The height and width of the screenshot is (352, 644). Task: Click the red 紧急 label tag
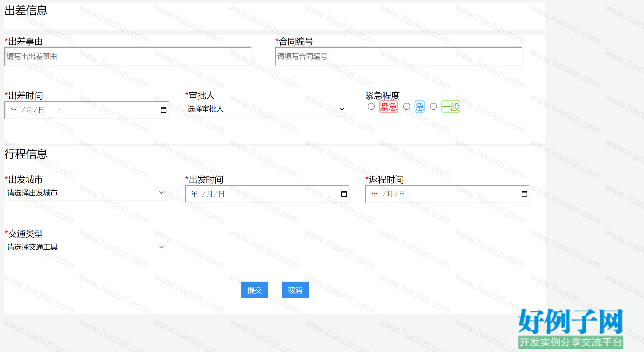click(x=388, y=107)
